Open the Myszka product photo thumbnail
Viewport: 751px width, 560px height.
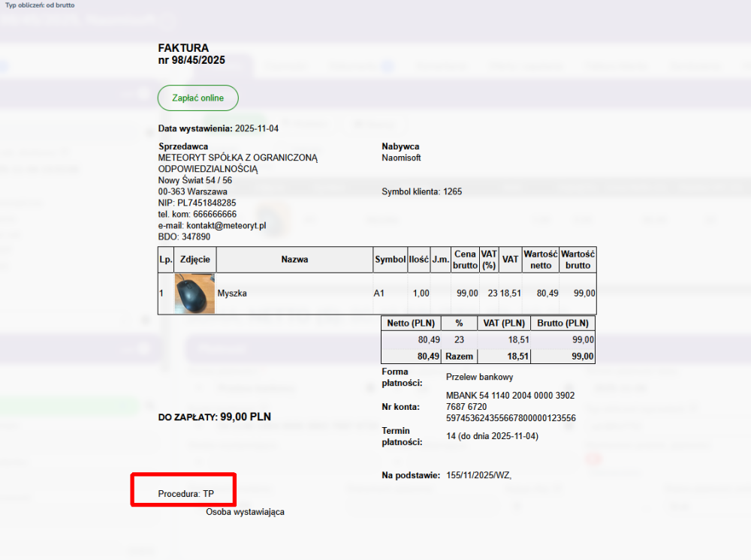(195, 294)
